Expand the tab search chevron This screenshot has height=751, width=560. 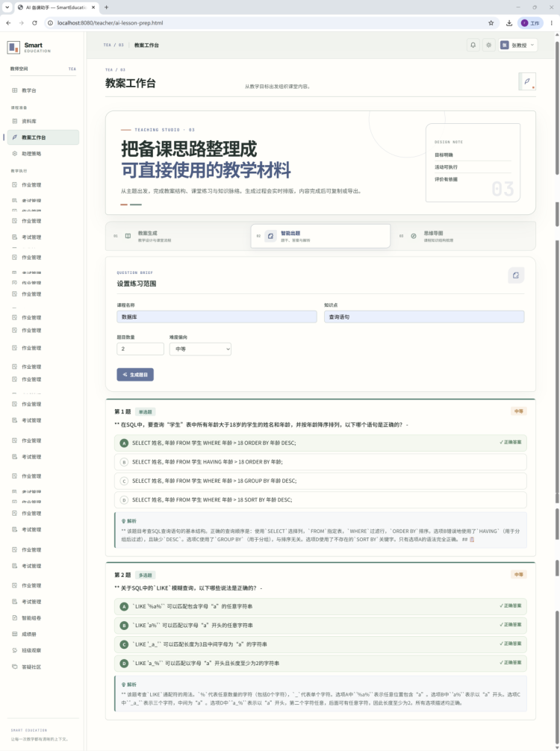[x=7, y=7]
